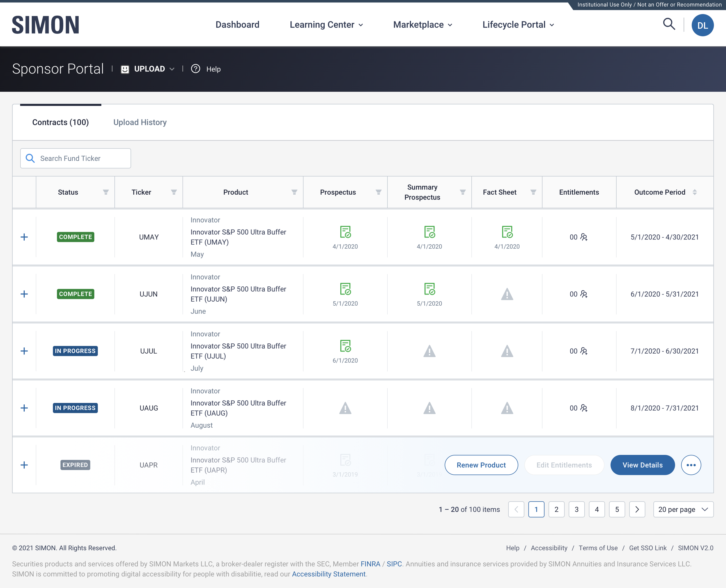This screenshot has height=588, width=726.
Task: Open the UPLOAD dropdown menu
Action: 149,69
